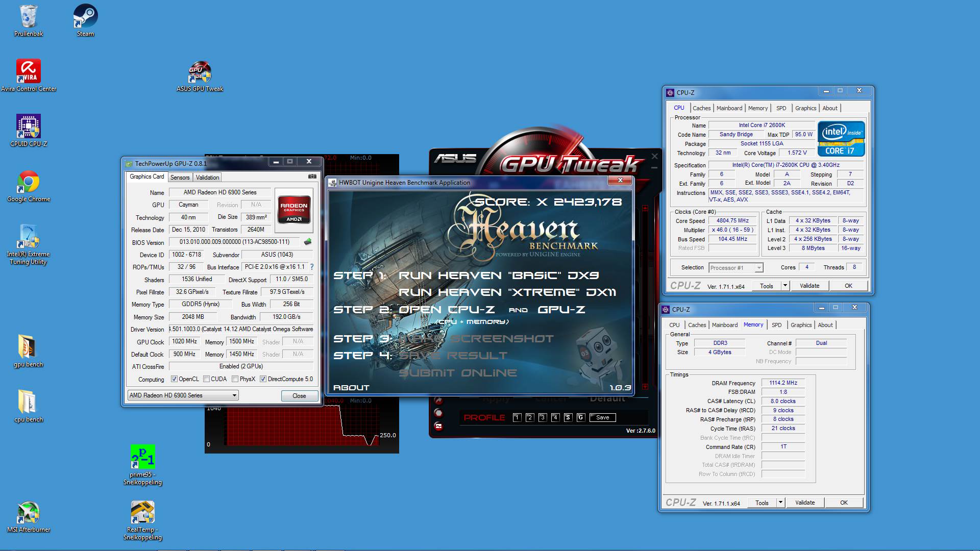Select GPU Tweak profile G
This screenshot has width=980, height=551.
pos(580,417)
